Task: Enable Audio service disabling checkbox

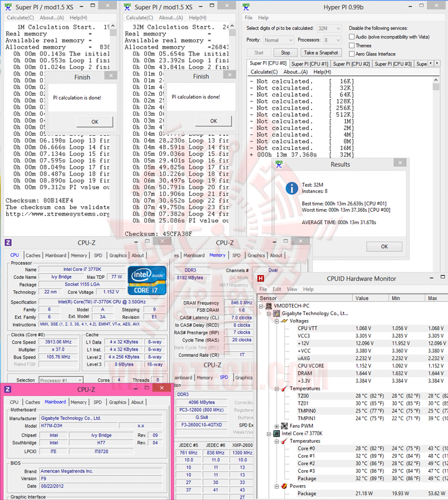Action: pos(352,37)
